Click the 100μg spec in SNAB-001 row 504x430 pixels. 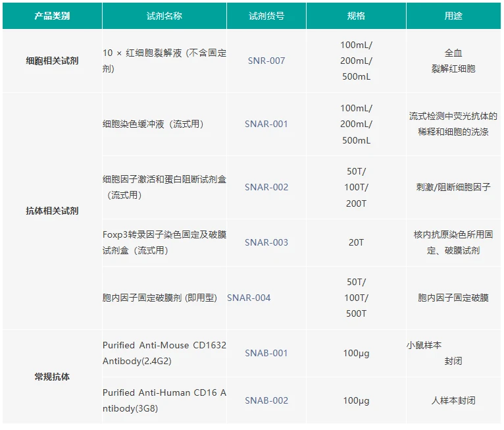click(356, 353)
